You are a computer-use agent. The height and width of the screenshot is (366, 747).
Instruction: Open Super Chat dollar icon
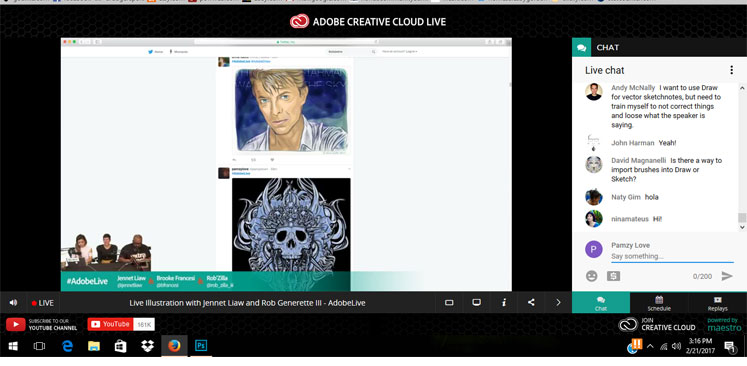pyautogui.click(x=614, y=276)
